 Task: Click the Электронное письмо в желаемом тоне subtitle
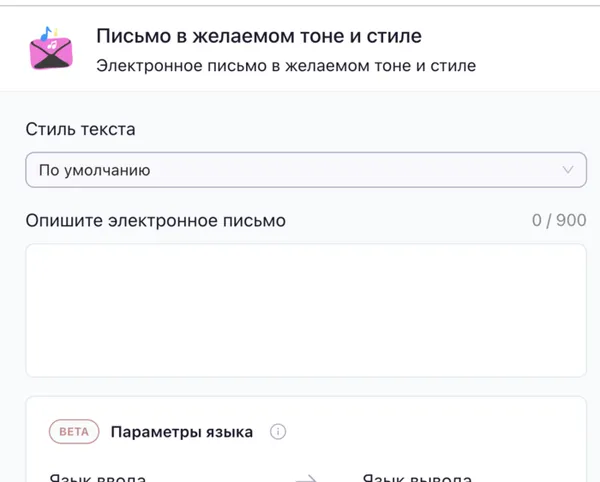point(285,66)
